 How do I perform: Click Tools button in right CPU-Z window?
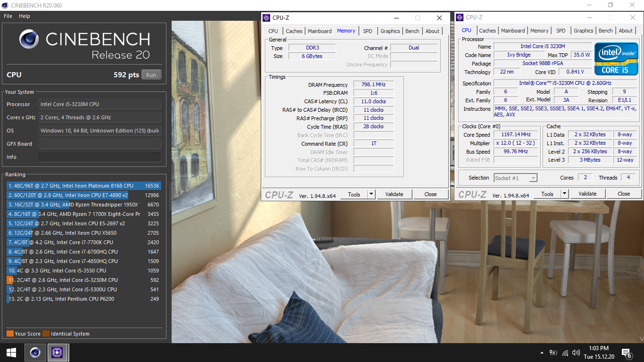click(547, 194)
